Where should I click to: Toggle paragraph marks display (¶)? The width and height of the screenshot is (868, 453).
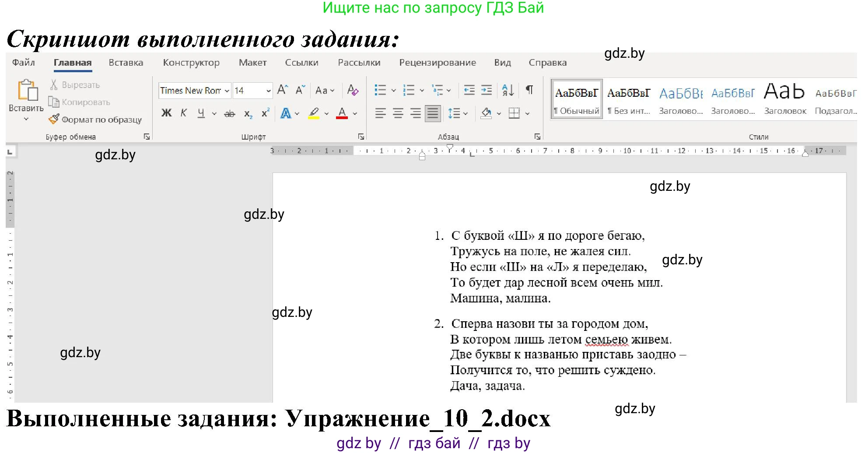[529, 90]
